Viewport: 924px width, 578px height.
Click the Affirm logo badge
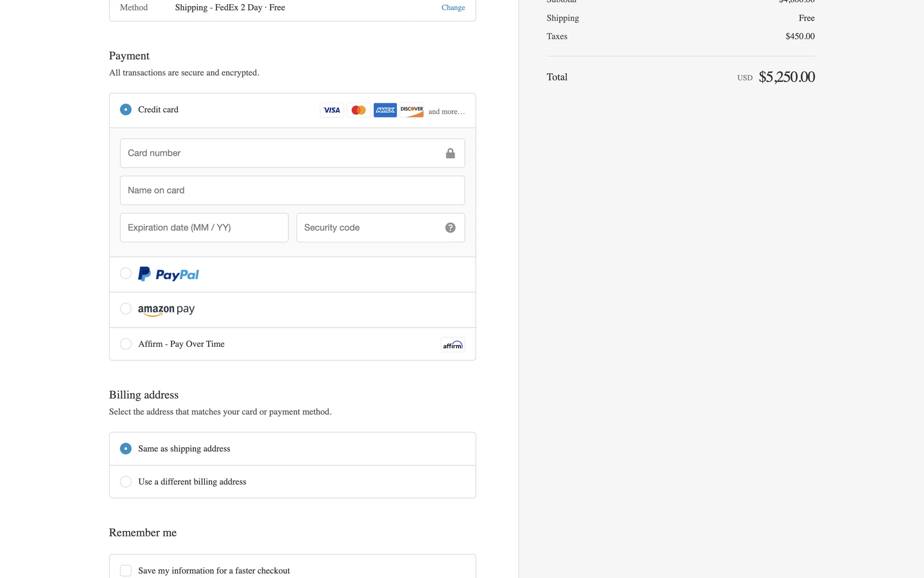pos(453,345)
